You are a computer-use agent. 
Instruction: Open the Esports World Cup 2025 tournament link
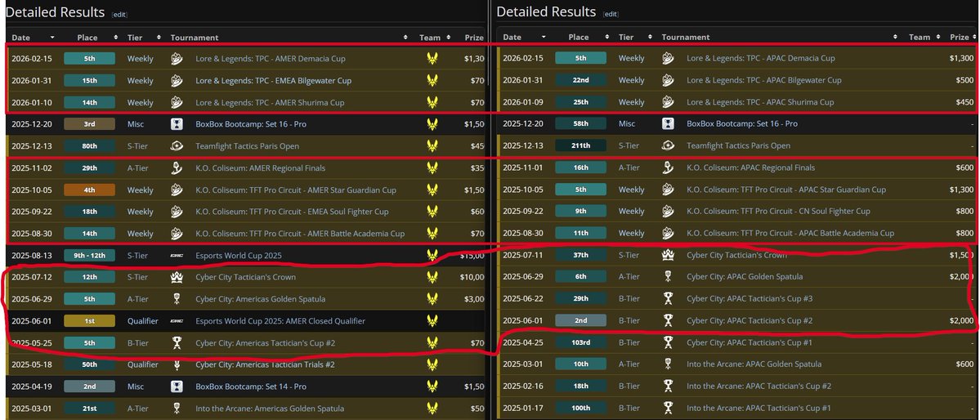tap(239, 256)
